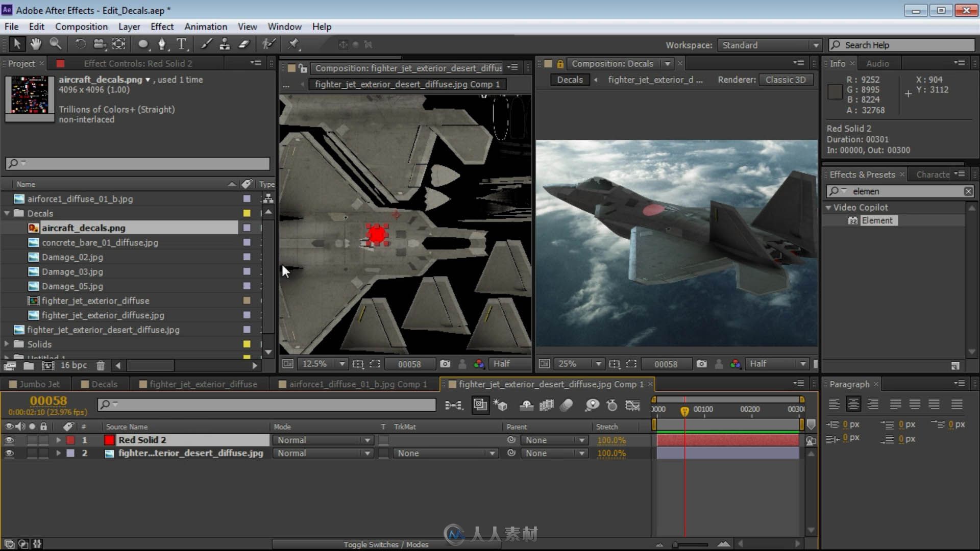This screenshot has width=980, height=551.
Task: Select the Rotation tool in toolbar
Action: 80,44
